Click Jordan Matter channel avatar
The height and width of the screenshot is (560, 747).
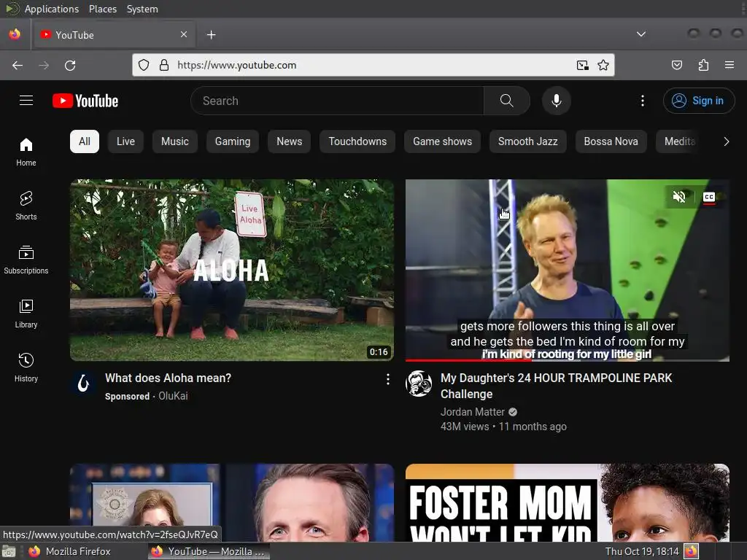(x=419, y=384)
